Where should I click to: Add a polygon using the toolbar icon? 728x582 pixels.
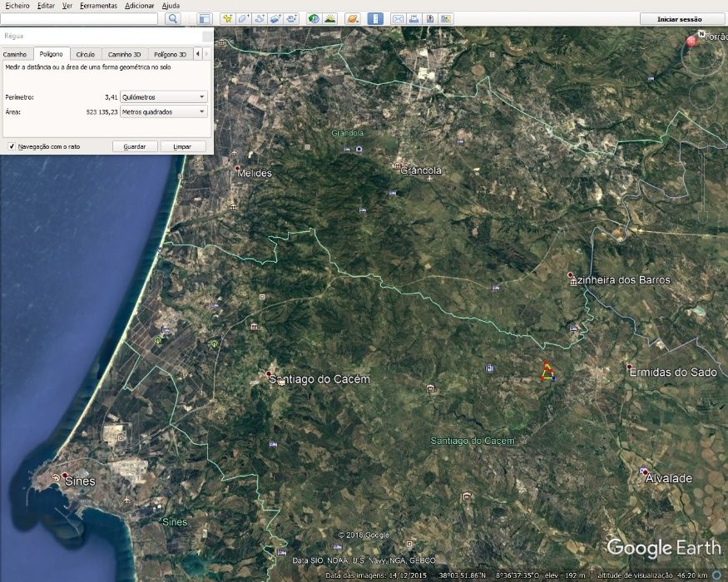[x=243, y=18]
